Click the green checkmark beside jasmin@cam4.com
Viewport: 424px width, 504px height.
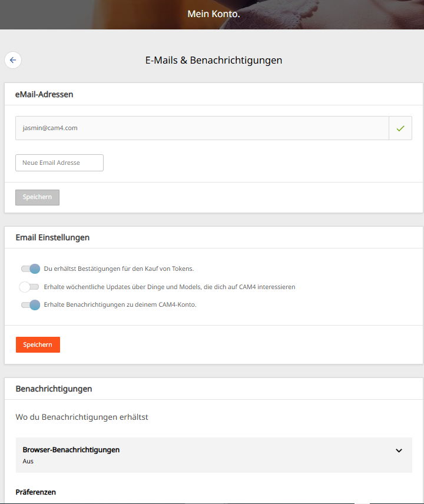coord(400,128)
